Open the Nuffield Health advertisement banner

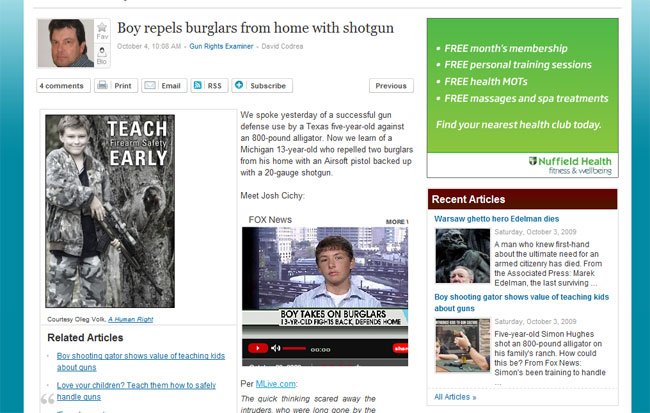tap(523, 98)
